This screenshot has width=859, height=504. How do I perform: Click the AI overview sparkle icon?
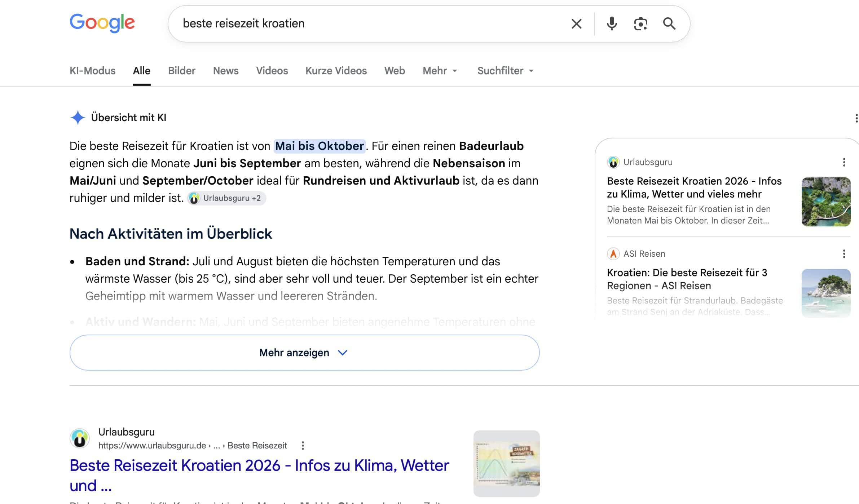pyautogui.click(x=78, y=118)
